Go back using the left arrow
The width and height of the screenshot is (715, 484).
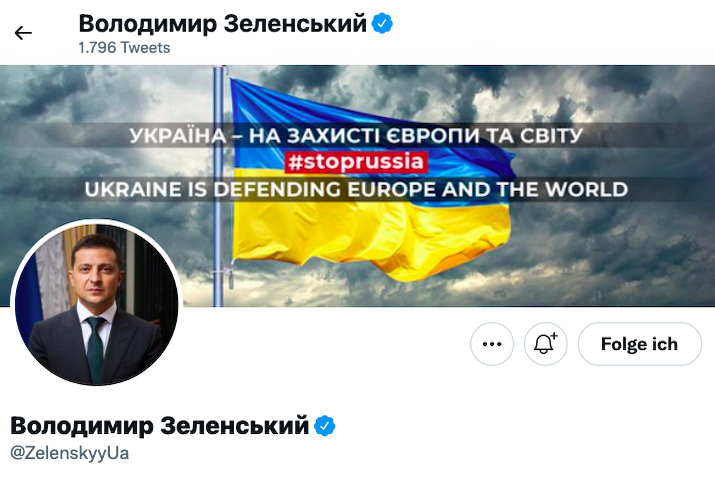[x=23, y=33]
